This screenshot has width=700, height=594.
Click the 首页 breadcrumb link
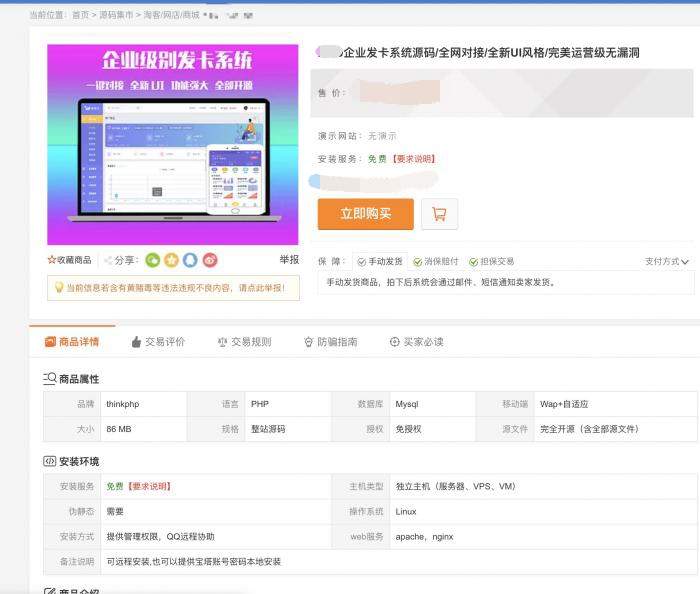pyautogui.click(x=80, y=15)
